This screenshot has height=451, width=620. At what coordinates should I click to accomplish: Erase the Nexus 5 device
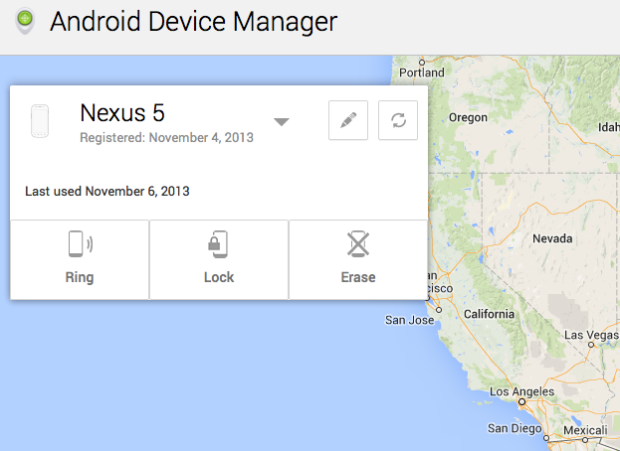point(358,260)
